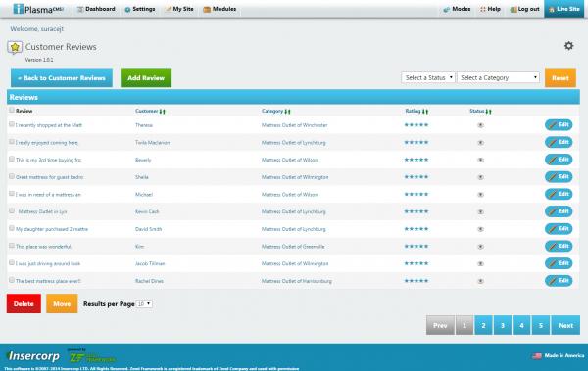Toggle status eye for Beverly's review

point(480,160)
